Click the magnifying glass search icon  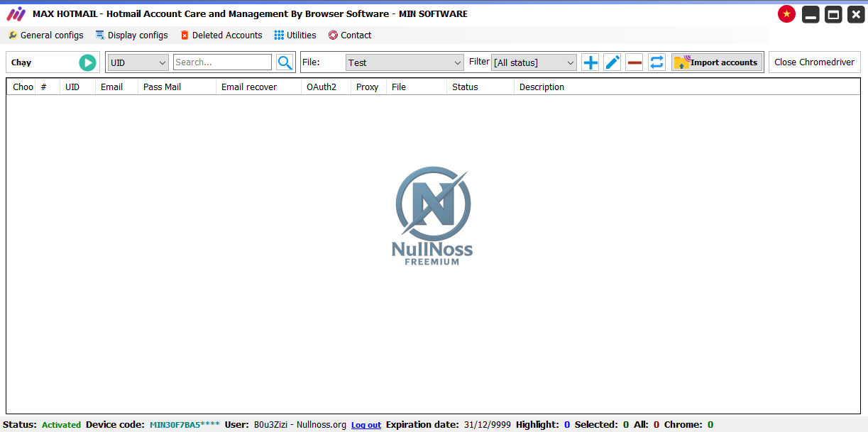coord(285,62)
